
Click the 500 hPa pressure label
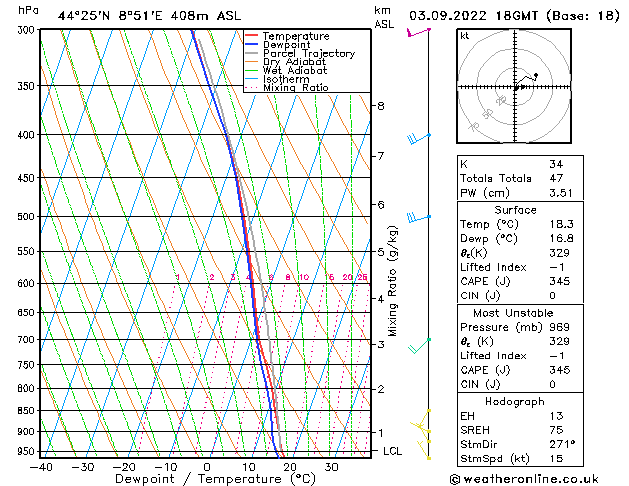click(28, 217)
